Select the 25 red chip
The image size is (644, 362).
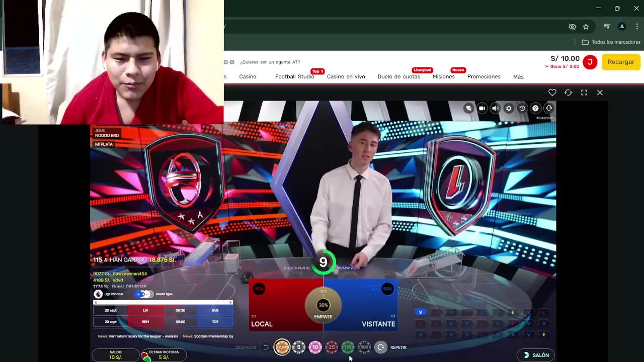coord(332,347)
